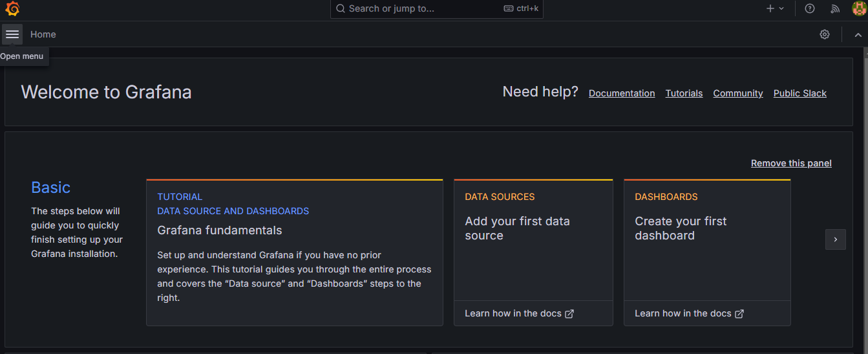Image resolution: width=868 pixels, height=354 pixels.
Task: Click external link icon in Data Sources card
Action: pyautogui.click(x=569, y=314)
